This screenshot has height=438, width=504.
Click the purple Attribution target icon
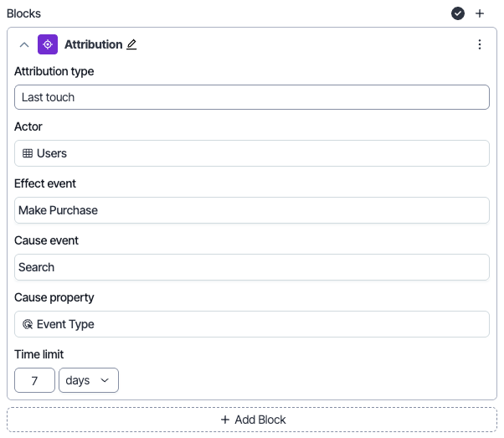[48, 44]
